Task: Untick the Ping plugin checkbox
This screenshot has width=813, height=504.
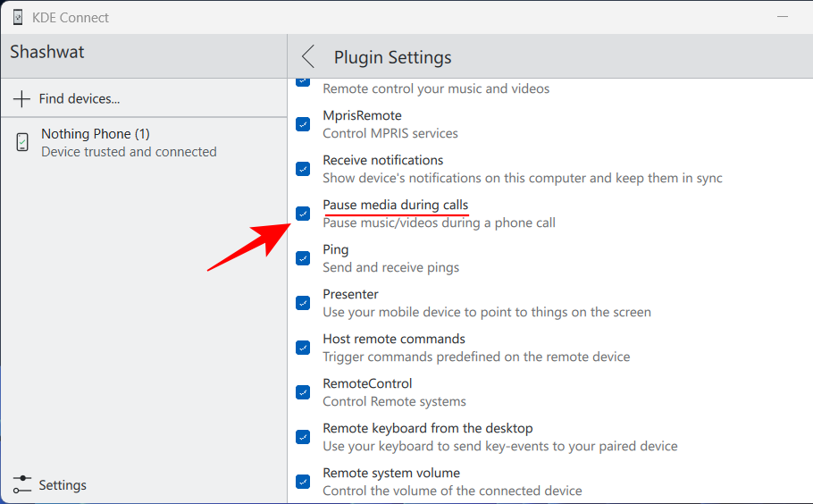Action: [303, 258]
